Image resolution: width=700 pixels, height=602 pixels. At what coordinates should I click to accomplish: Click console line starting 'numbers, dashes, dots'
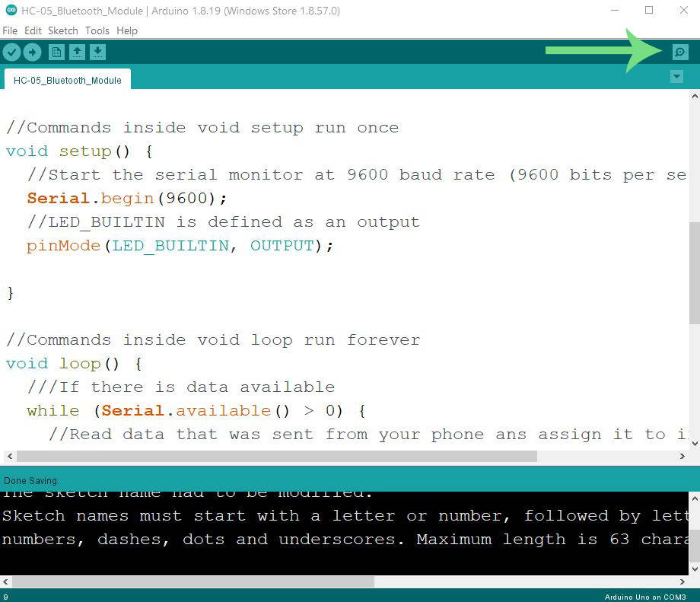[344, 540]
